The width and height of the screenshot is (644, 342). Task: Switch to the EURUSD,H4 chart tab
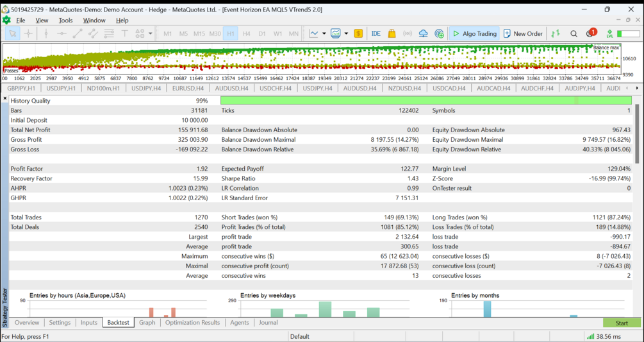[x=188, y=88]
